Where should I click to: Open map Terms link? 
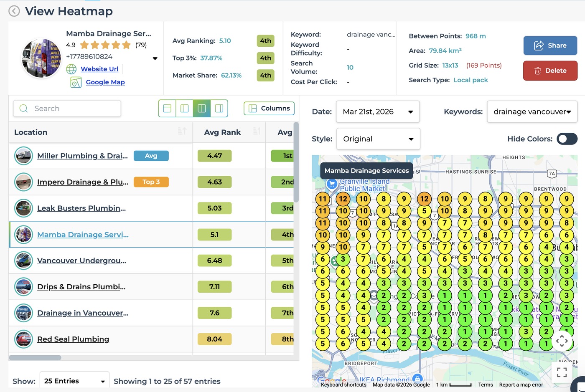pos(486,385)
